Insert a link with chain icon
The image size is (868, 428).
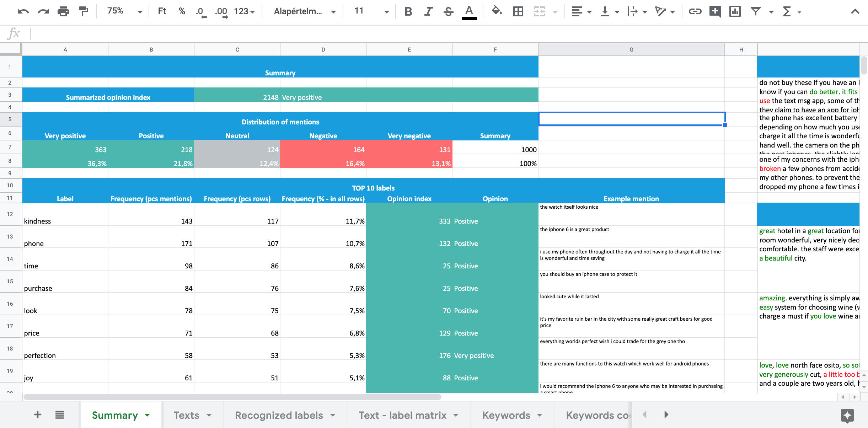tap(695, 12)
